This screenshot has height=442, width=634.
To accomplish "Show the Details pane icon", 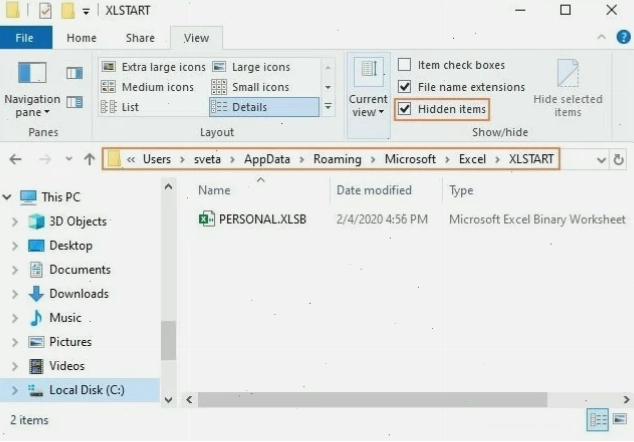I will click(x=74, y=102).
